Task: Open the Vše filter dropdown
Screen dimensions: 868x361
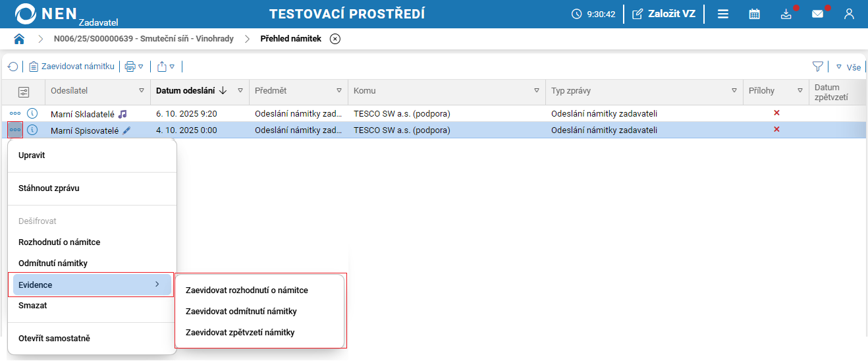Action: pos(848,67)
